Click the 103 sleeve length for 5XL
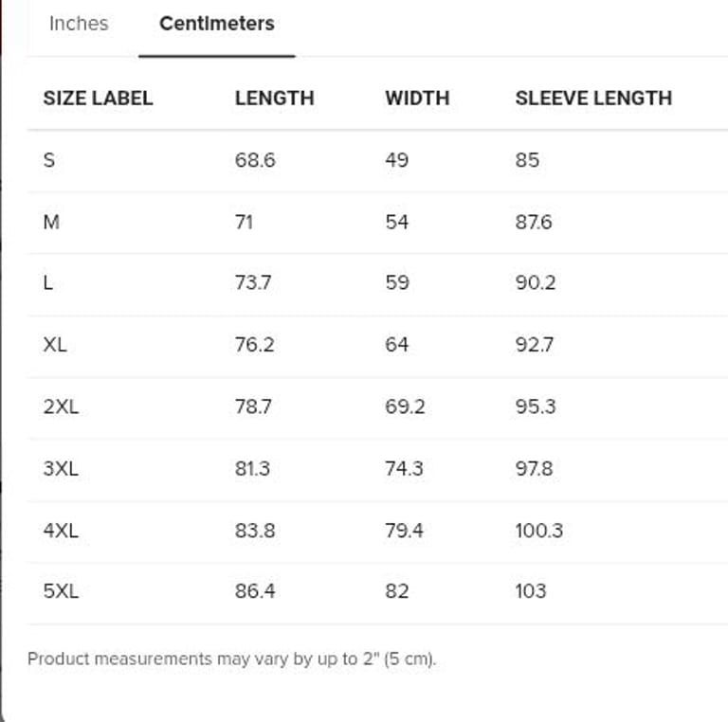The width and height of the screenshot is (728, 722). pyautogui.click(x=531, y=591)
